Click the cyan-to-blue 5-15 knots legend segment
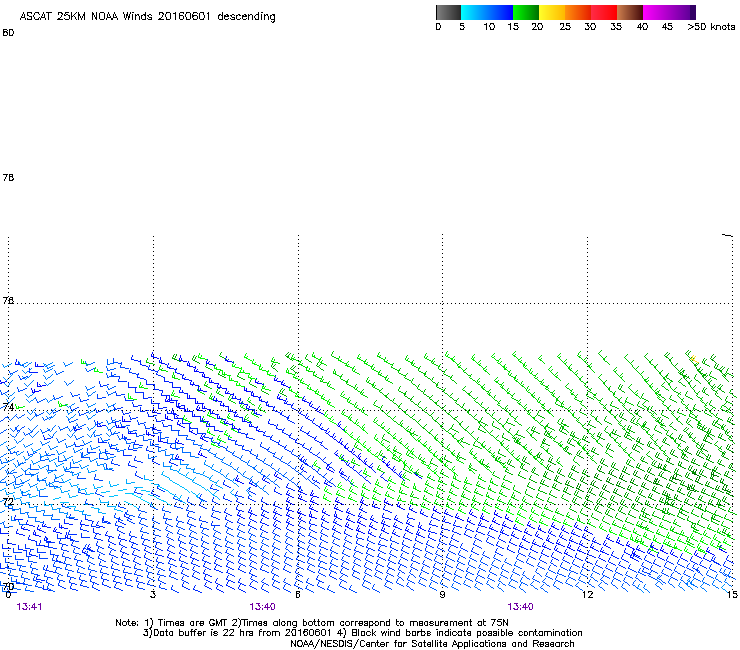Viewport: 740px width, 650px height. 487,12
